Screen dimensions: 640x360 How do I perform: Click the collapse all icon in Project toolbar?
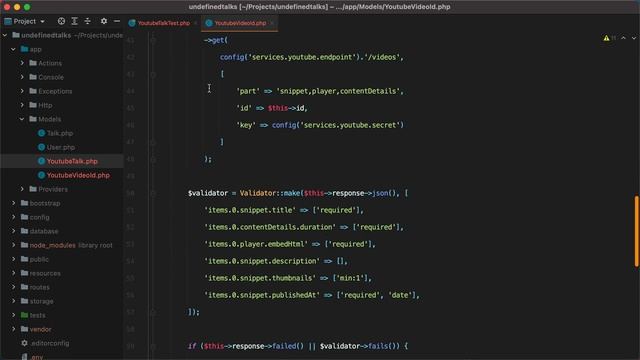[87, 21]
